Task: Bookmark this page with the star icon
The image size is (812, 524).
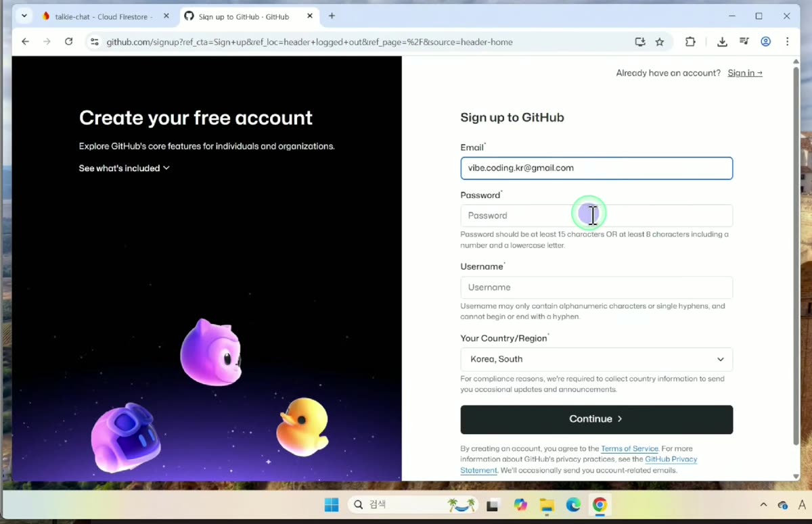Action: (x=660, y=42)
